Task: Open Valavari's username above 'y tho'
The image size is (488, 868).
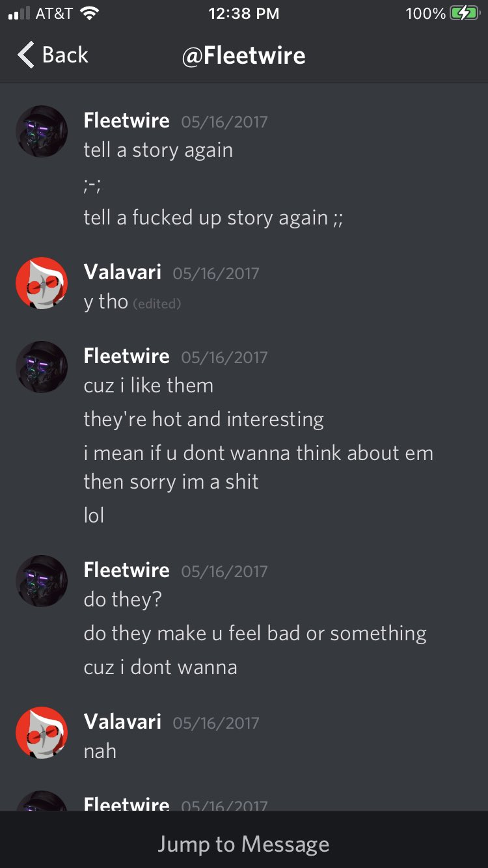Action: click(x=122, y=271)
